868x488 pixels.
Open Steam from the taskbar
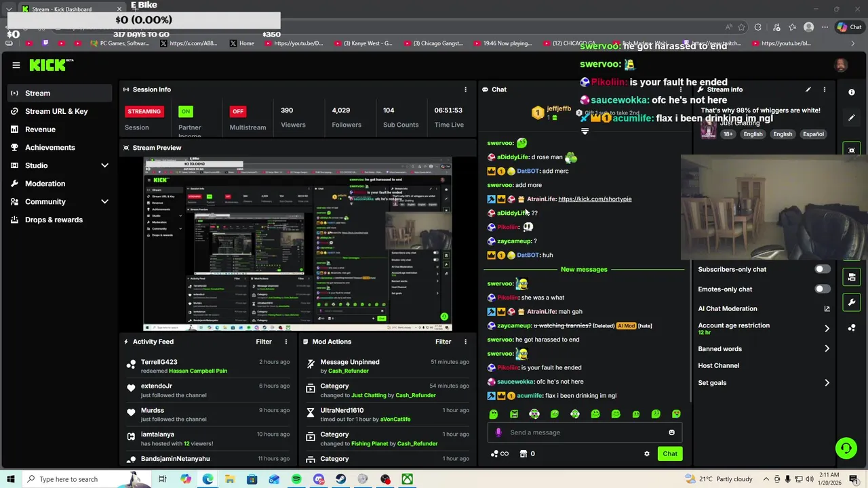pyautogui.click(x=340, y=479)
